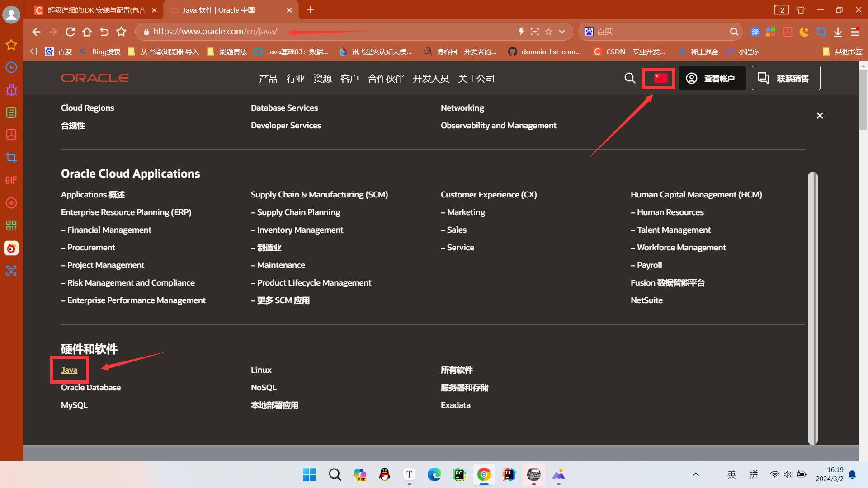Bookmark page with address bar star
The height and width of the screenshot is (488, 868).
tap(548, 32)
